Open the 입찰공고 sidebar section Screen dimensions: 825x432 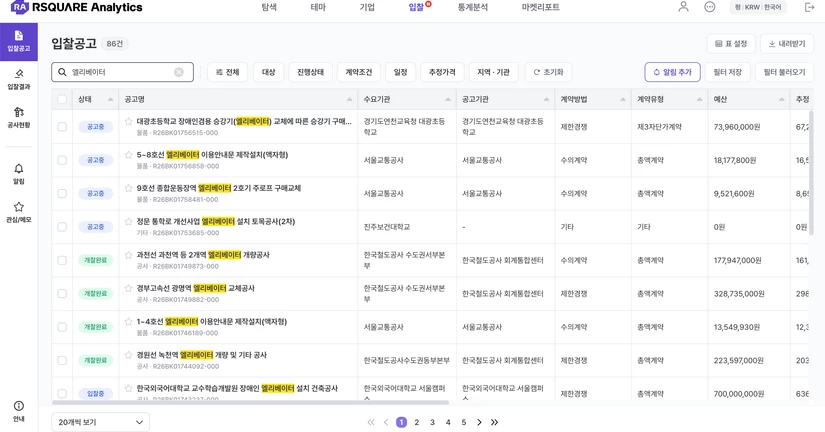[x=18, y=41]
